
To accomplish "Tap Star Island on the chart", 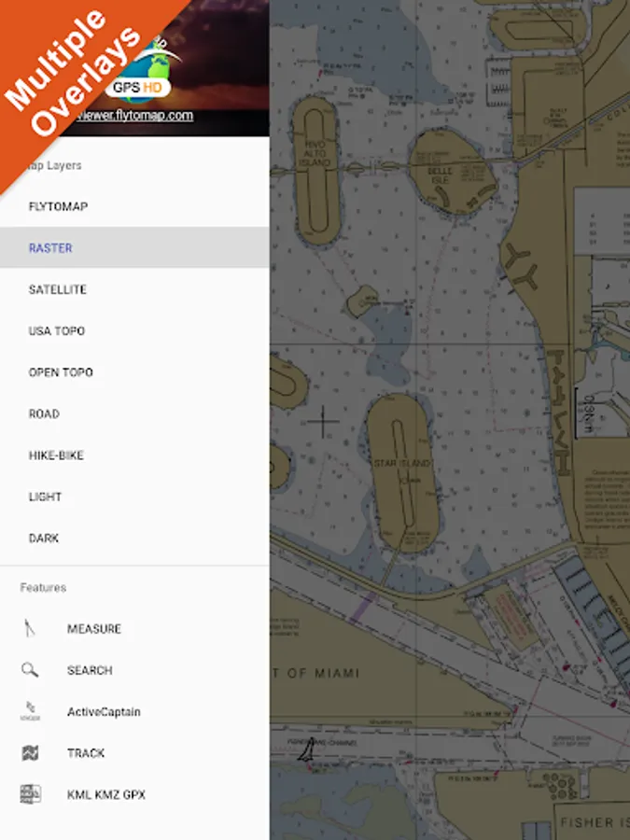I will click(x=401, y=471).
